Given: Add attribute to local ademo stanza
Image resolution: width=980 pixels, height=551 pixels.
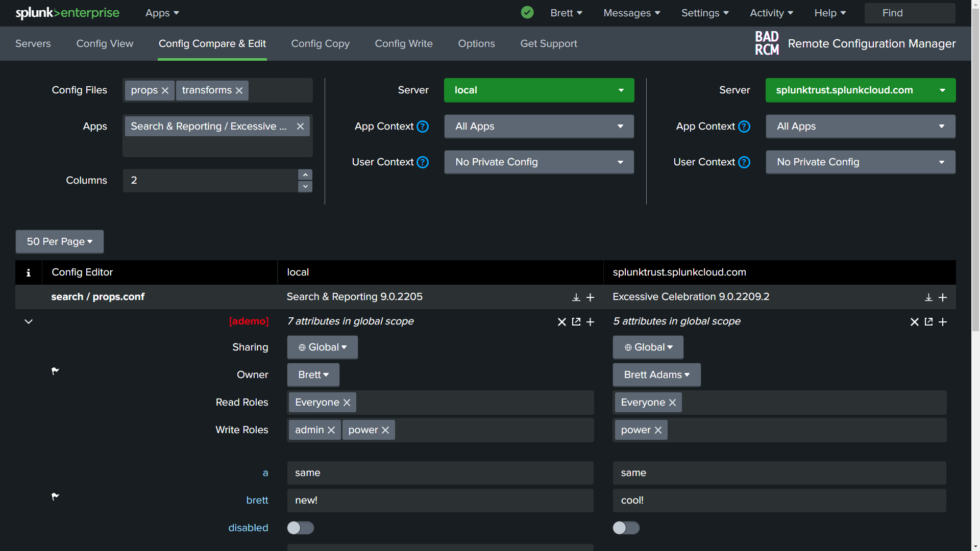Looking at the screenshot, I should coord(590,322).
